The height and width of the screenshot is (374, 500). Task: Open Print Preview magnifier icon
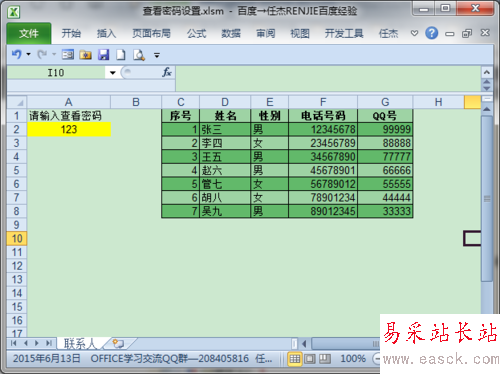click(139, 55)
